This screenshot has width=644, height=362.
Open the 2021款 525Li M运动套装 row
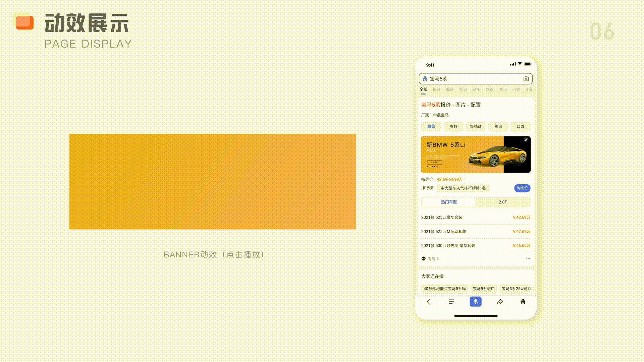pyautogui.click(x=476, y=232)
